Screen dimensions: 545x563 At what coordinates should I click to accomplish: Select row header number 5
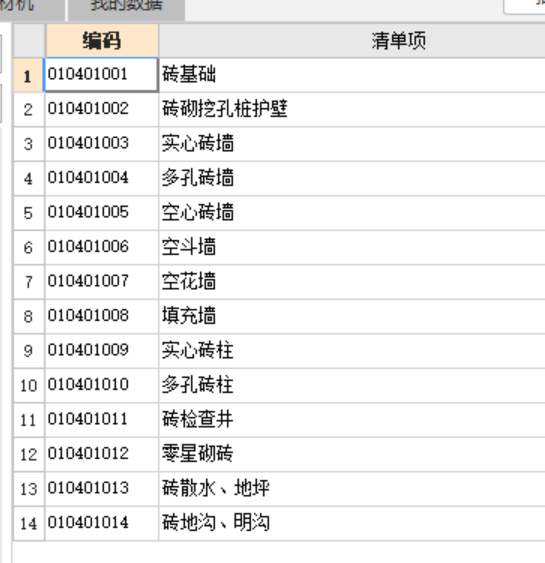coord(29,213)
